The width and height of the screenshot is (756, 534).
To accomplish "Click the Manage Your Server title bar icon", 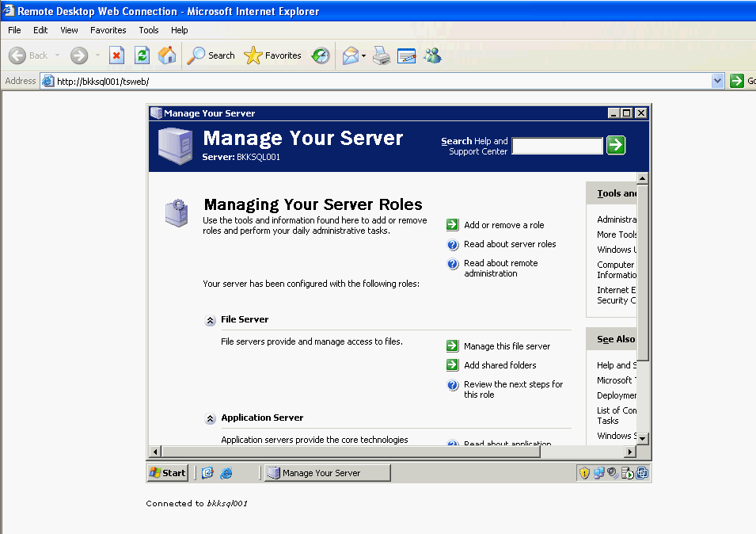I will pyautogui.click(x=156, y=113).
